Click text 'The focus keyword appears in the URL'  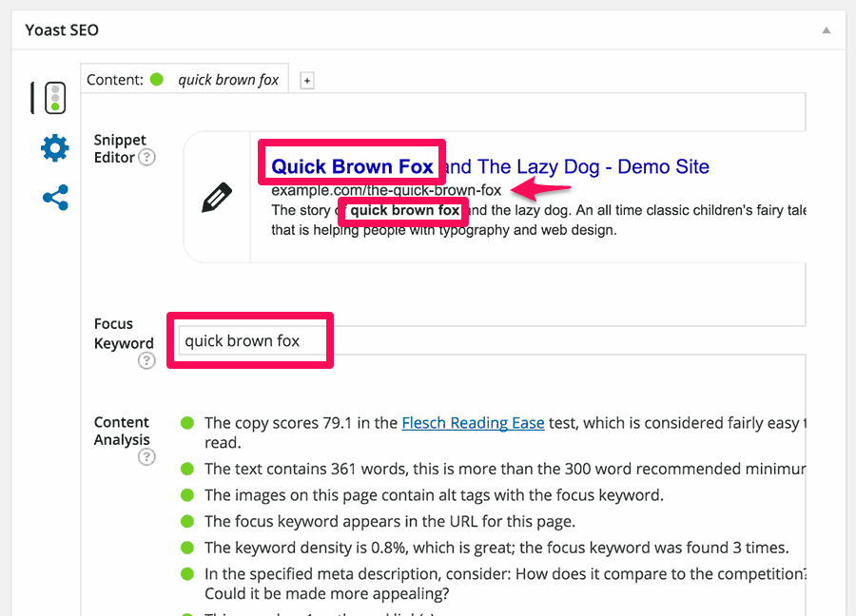point(341,521)
